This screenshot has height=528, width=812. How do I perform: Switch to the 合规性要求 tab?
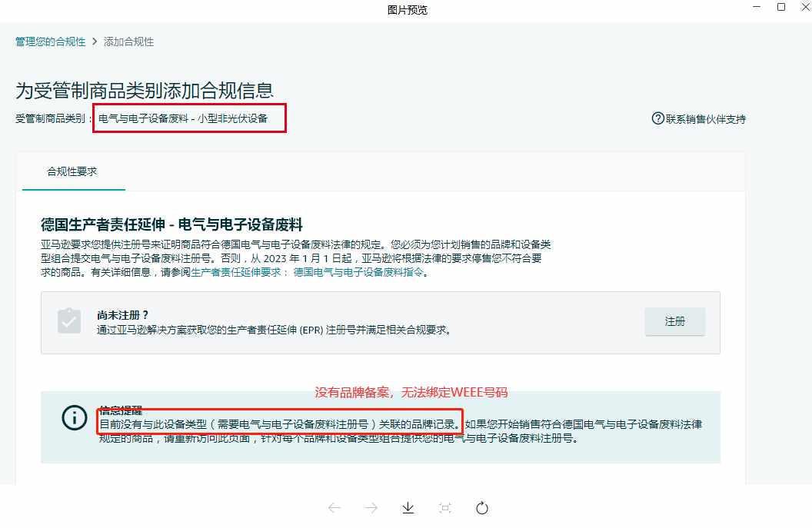coord(72,171)
